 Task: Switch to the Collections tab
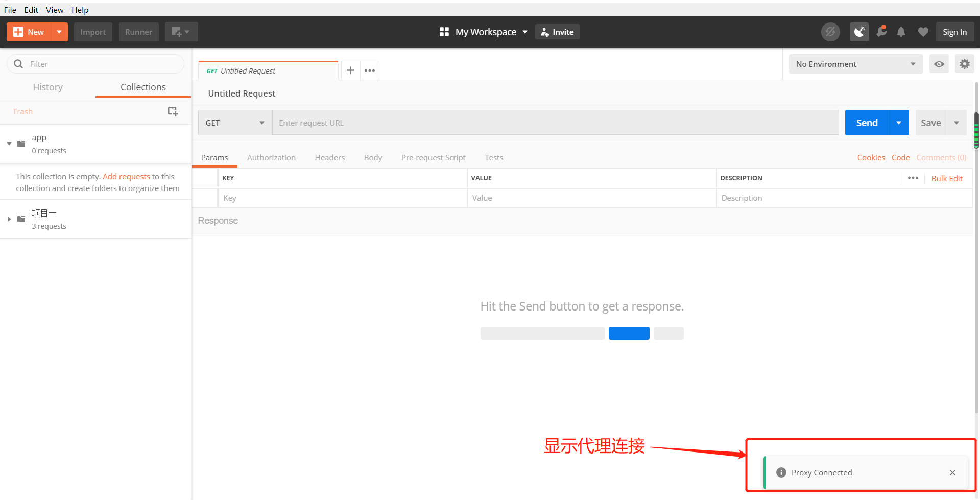point(143,87)
